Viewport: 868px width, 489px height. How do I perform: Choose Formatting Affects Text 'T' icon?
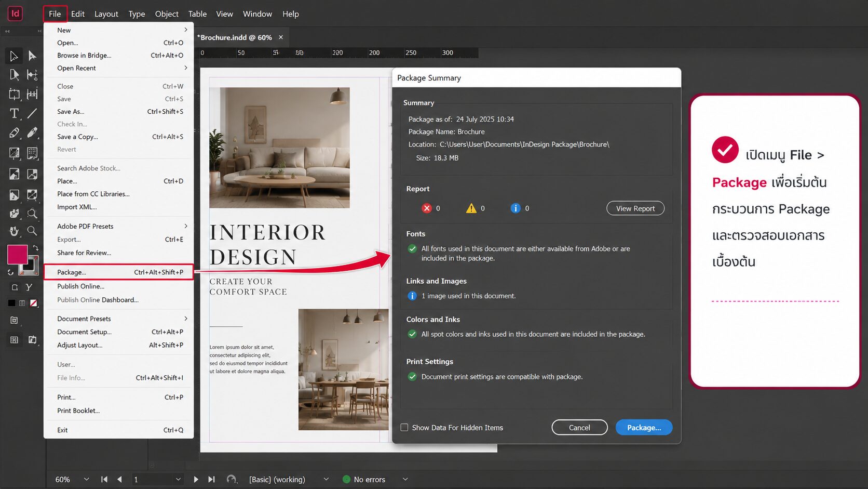coord(29,287)
